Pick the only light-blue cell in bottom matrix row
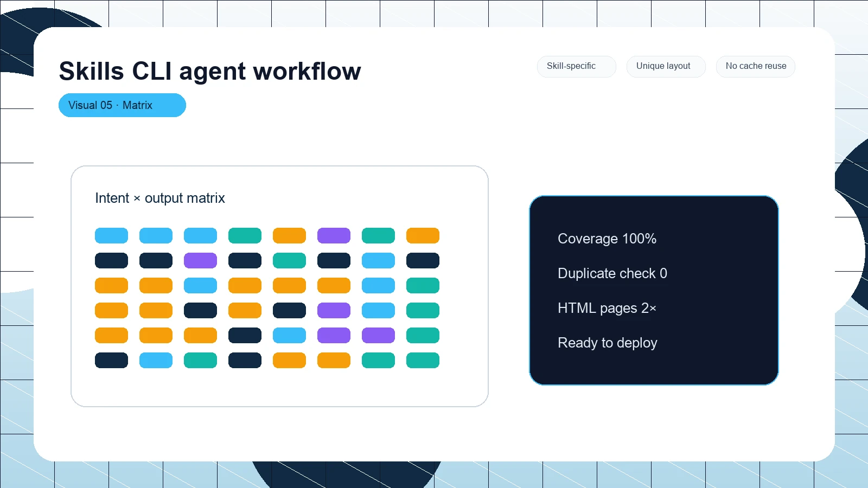868x488 pixels. [156, 361]
